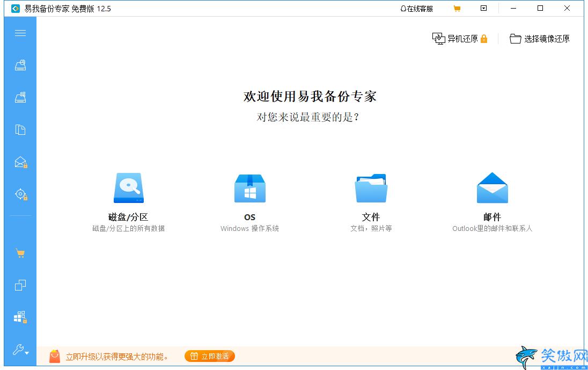
Task: Click the 立即激活 button
Action: [210, 356]
